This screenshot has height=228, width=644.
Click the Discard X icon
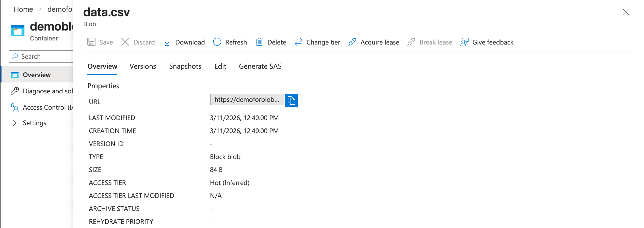[x=125, y=42]
